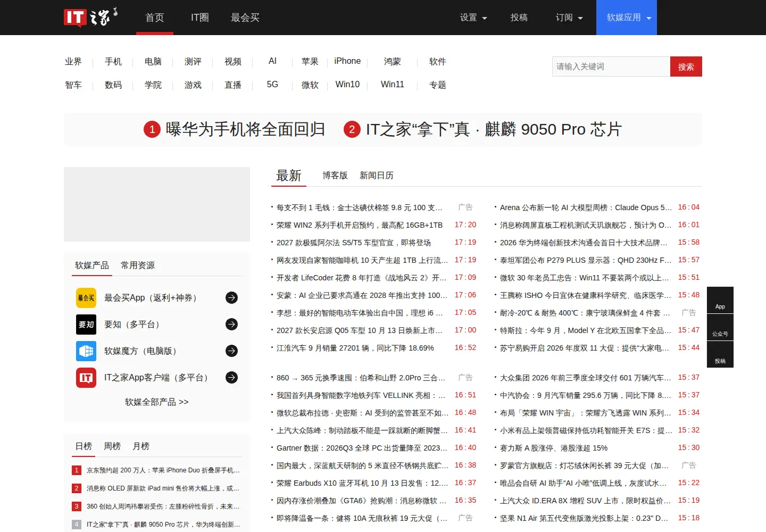Open IT圈 in top navigation
Screen dimensions: 766x532
coord(199,18)
